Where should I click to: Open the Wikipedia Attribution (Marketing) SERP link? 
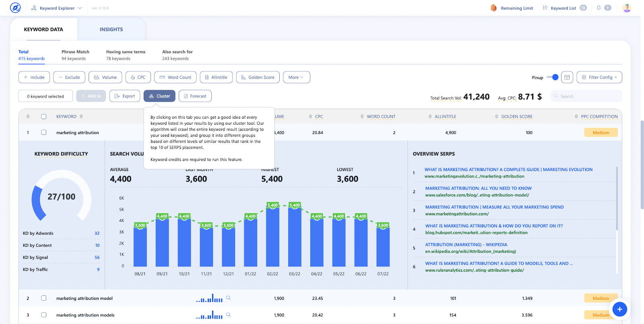[466, 245]
